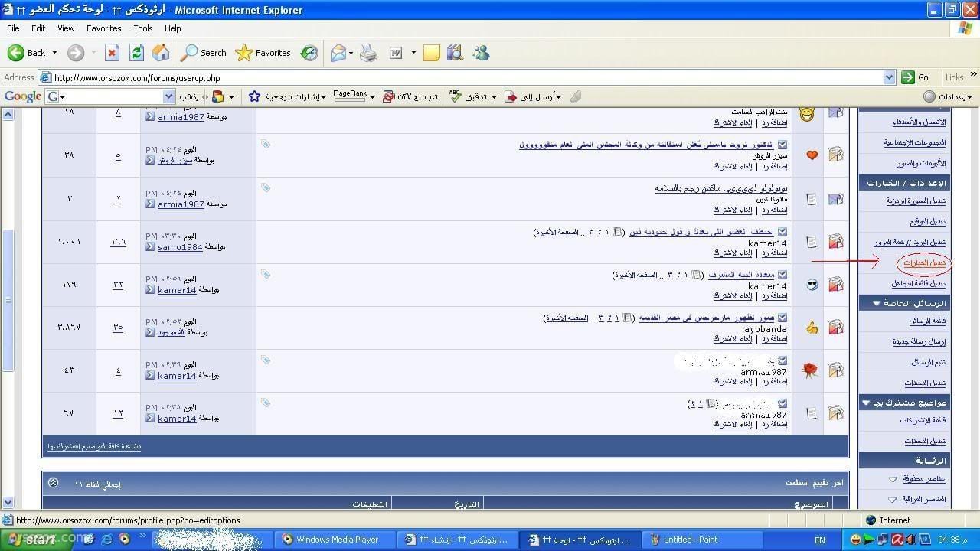Open user armia1987 link in second thread row
Image resolution: width=980 pixels, height=551 pixels.
point(181,204)
